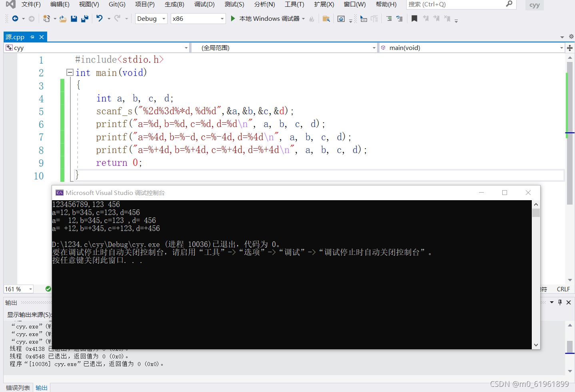
Task: Open the 分析(N) menu
Action: pyautogui.click(x=265, y=4)
